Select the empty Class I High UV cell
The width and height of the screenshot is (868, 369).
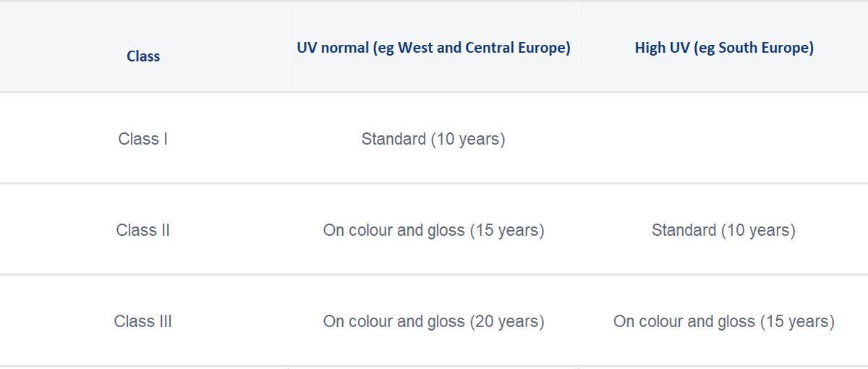click(x=723, y=138)
